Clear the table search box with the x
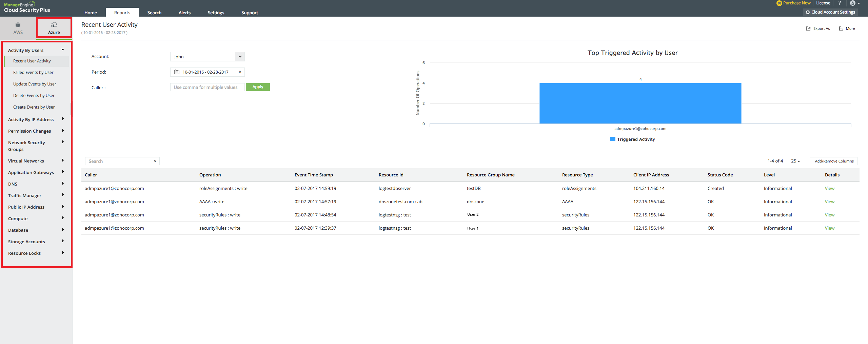868x344 pixels. 155,161
